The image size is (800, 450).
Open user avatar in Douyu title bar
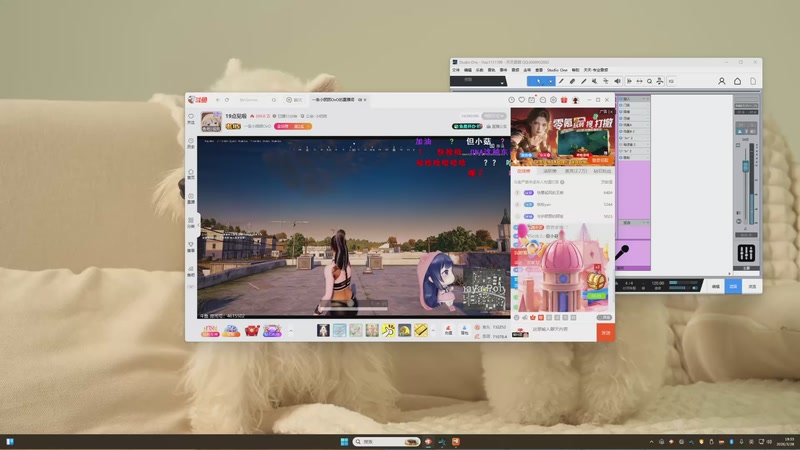(576, 100)
